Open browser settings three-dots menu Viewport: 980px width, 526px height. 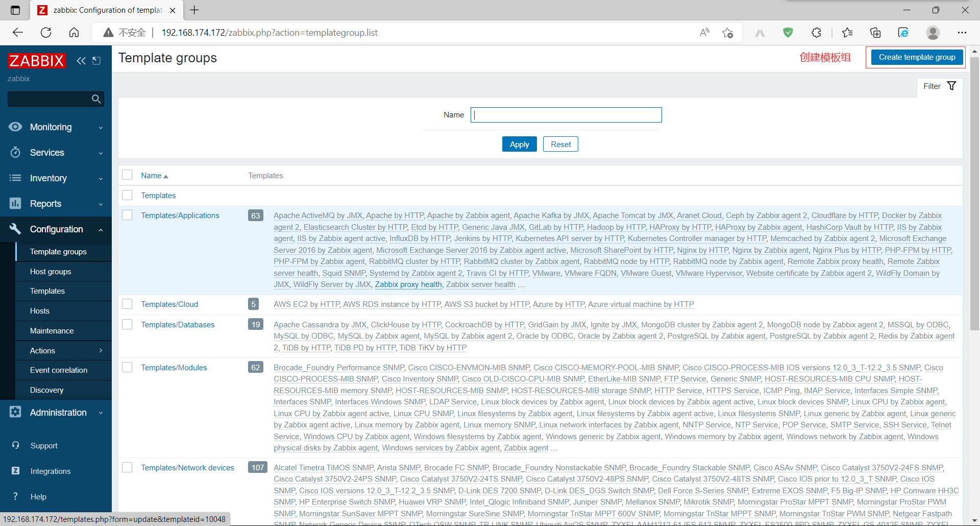click(962, 33)
